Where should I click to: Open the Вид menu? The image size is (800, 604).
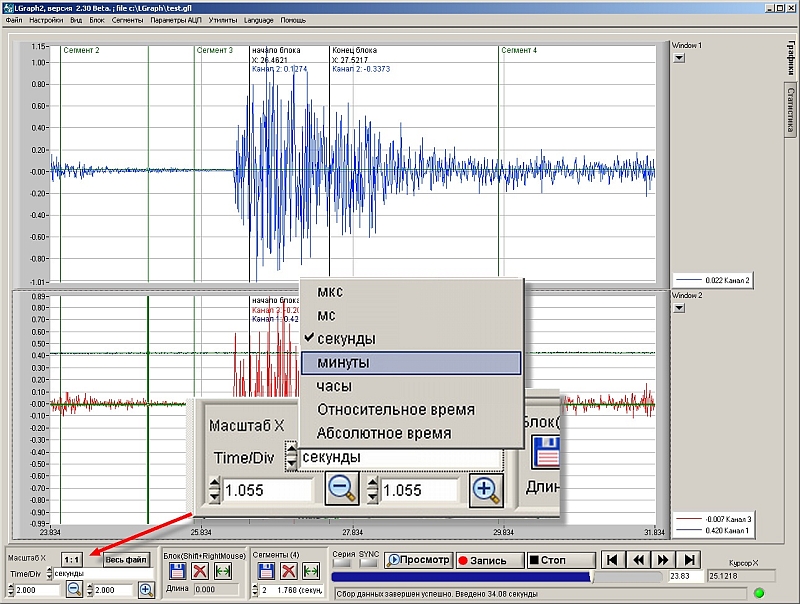[76, 20]
